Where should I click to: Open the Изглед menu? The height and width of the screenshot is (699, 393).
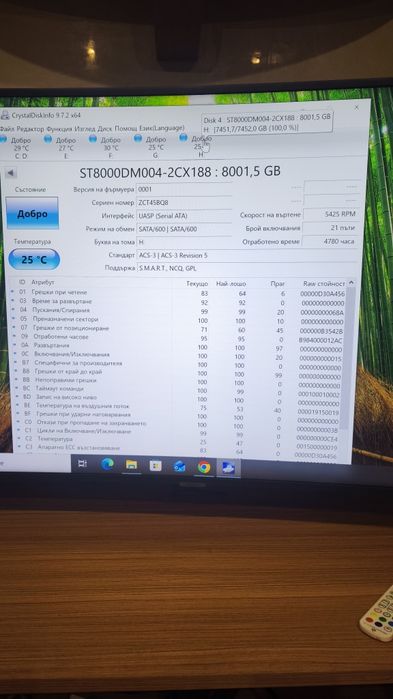coord(86,129)
